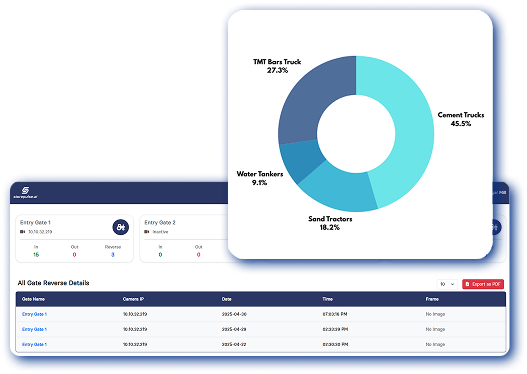Click the time cell in the 2025-04-30 row
The height and width of the screenshot is (374, 527).
point(335,314)
